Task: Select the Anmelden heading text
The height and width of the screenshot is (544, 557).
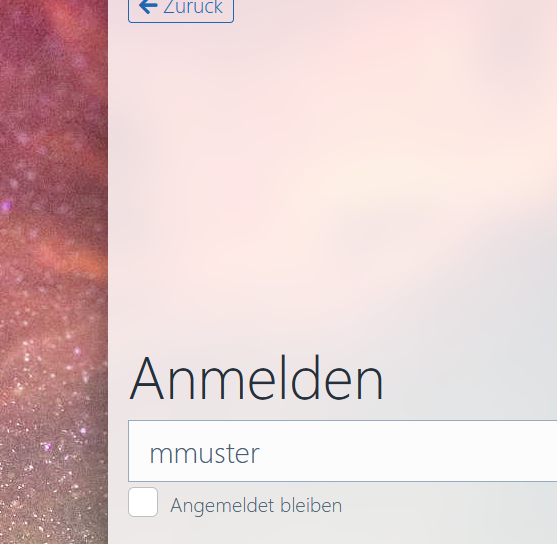Action: pyautogui.click(x=256, y=379)
